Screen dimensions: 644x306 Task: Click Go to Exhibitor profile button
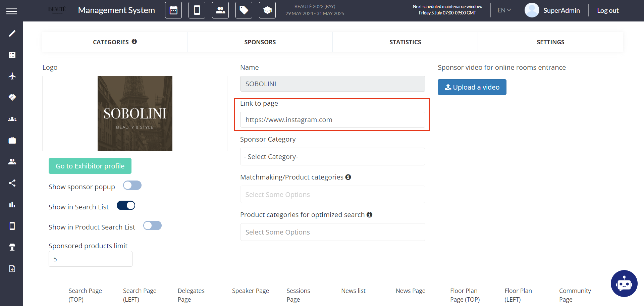[x=90, y=166]
